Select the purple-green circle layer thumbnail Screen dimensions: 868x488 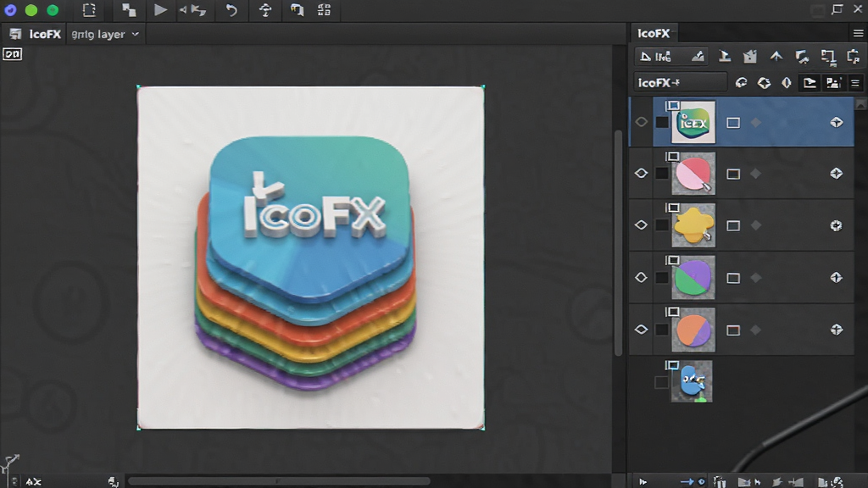pyautogui.click(x=693, y=278)
